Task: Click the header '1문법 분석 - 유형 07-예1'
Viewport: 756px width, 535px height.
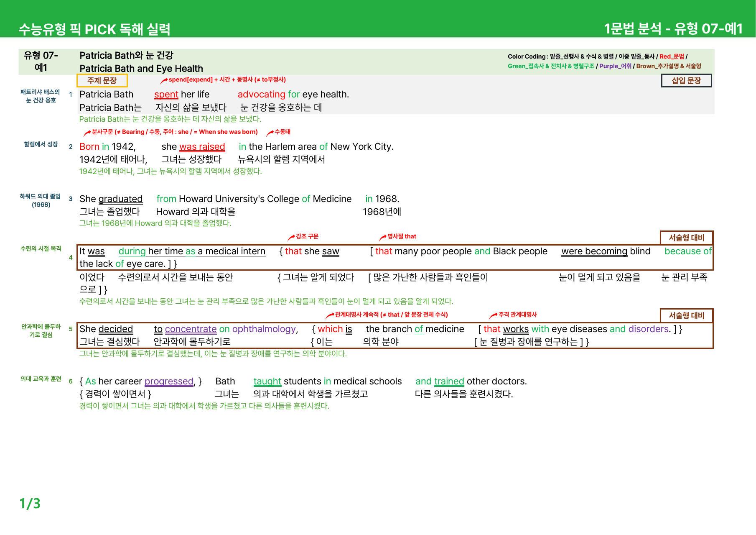Action: point(673,28)
